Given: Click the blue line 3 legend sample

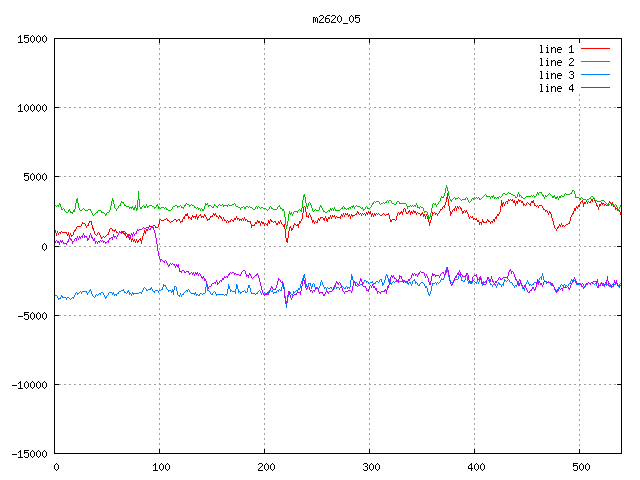Looking at the screenshot, I should click(x=595, y=75).
